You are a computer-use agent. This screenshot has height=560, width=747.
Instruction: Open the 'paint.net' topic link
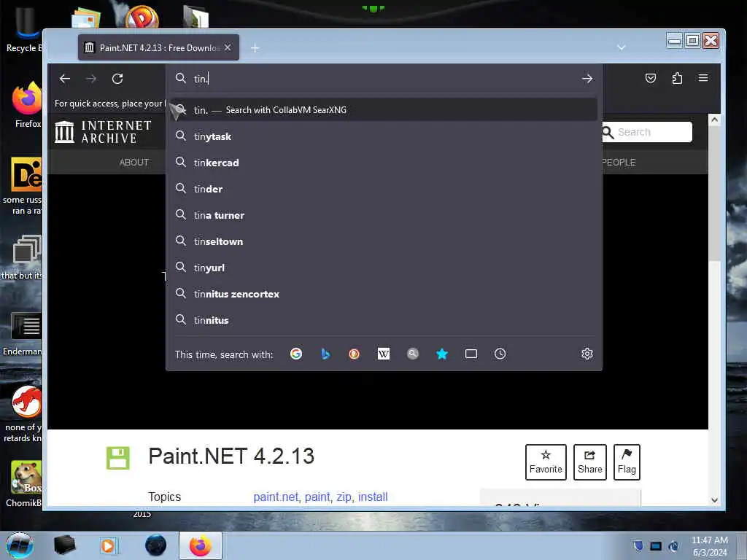tap(276, 497)
